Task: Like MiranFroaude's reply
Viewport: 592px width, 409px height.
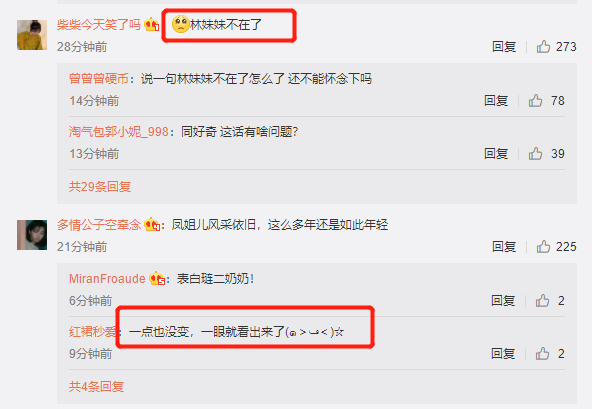Action: tap(542, 301)
